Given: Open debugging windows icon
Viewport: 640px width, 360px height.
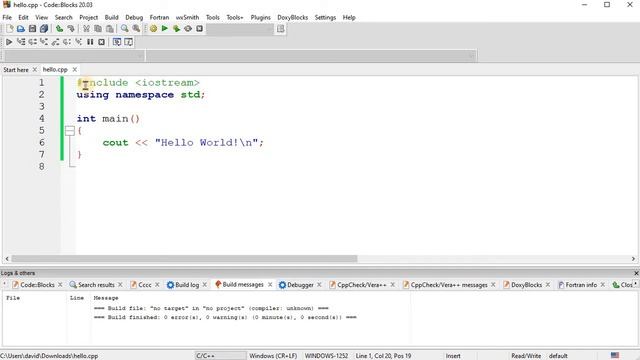Looking at the screenshot, I should click(x=117, y=42).
